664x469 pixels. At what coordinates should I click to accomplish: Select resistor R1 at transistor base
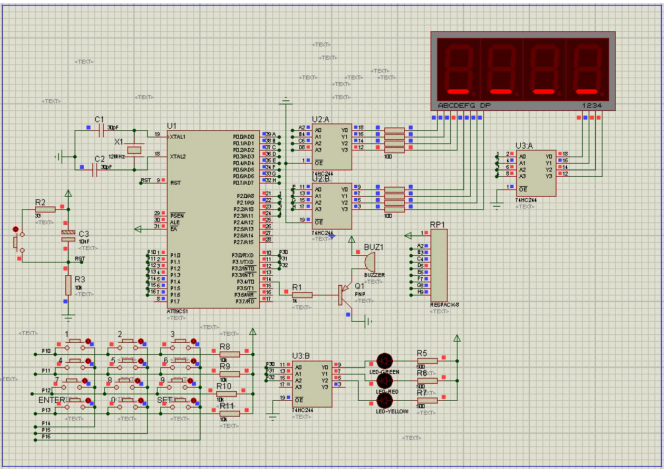pos(301,294)
